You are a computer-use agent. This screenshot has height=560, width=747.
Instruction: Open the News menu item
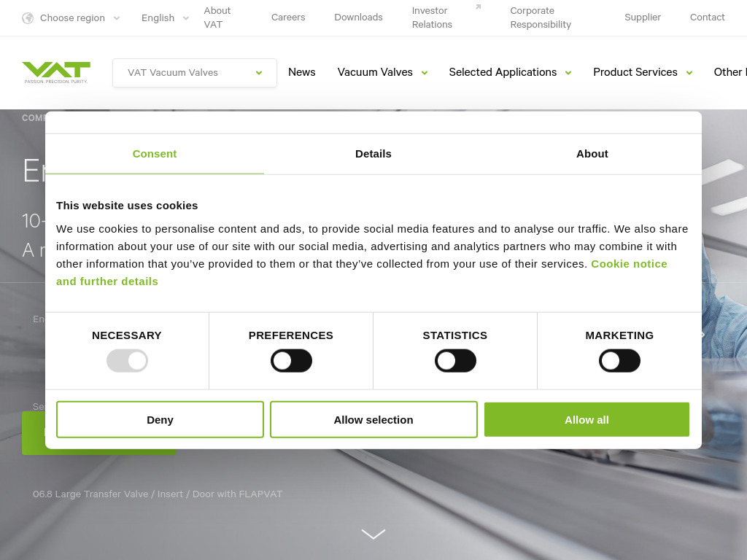click(x=301, y=72)
